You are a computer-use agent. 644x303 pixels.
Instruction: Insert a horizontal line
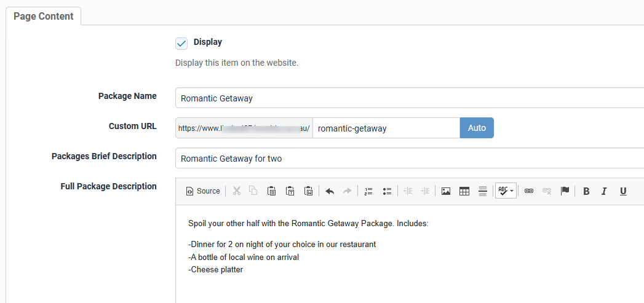pyautogui.click(x=483, y=191)
